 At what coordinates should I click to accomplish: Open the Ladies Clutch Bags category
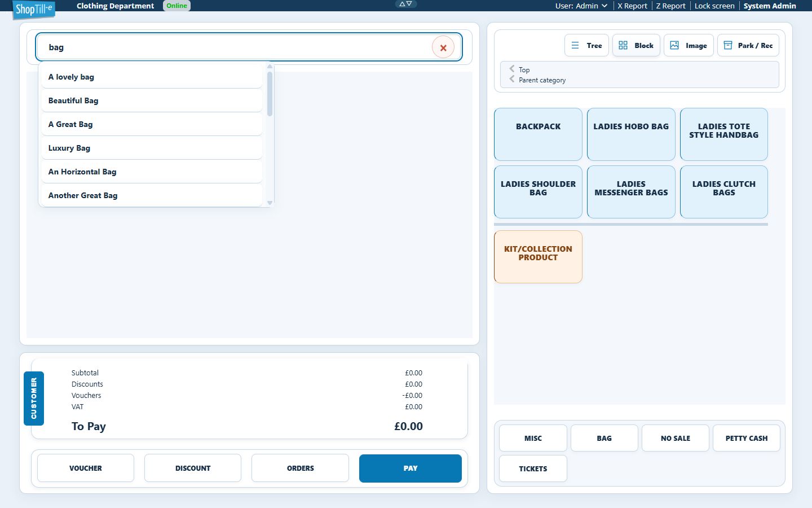[724, 192]
